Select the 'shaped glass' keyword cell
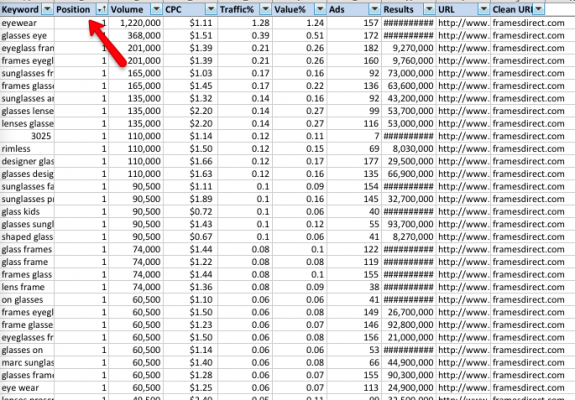Image resolution: width=575 pixels, height=400 pixels. coord(27,237)
